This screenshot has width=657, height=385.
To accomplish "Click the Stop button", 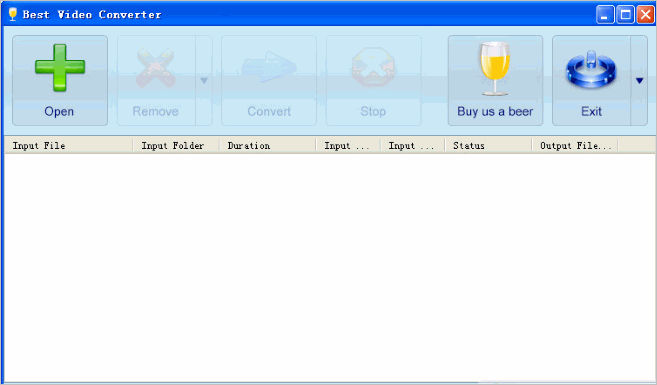I will (373, 80).
